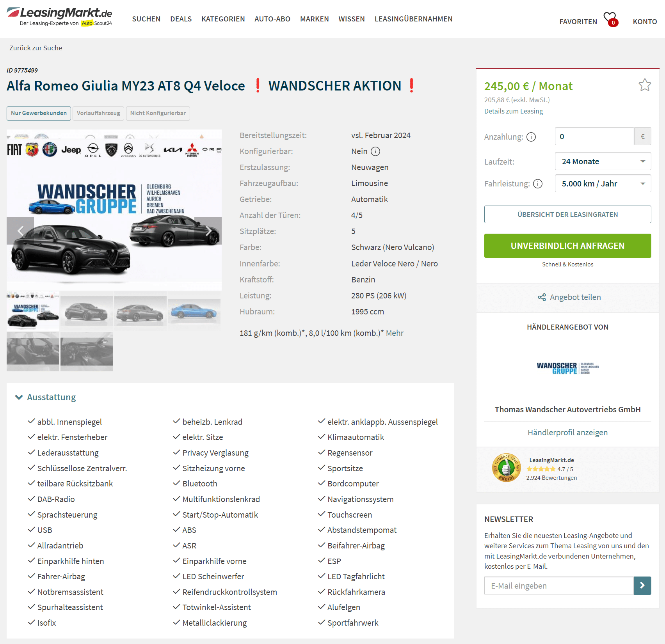The height and width of the screenshot is (644, 665).
Task: Click the Rückfahrkamera equipment item
Action: 356,592
